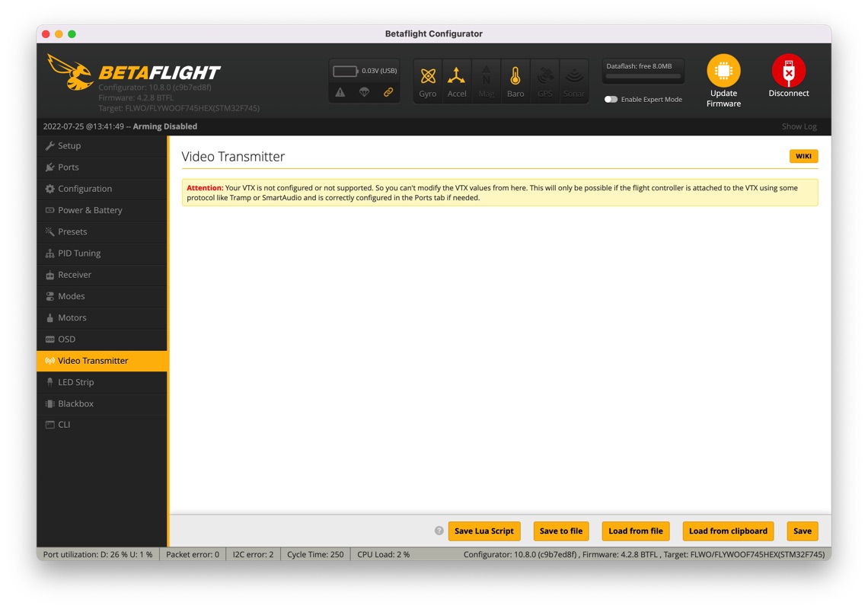868x609 pixels.
Task: Click the failsafe parachute icon
Action: [364, 92]
